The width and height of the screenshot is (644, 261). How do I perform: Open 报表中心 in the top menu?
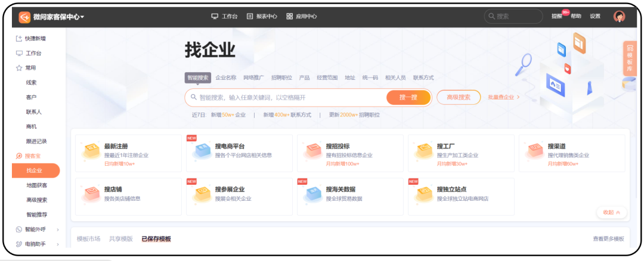click(x=262, y=17)
